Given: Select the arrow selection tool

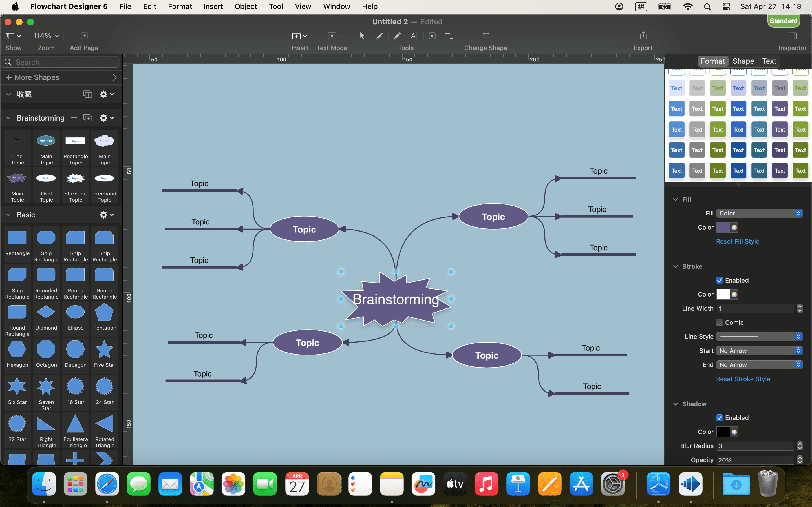Looking at the screenshot, I should click(x=362, y=36).
